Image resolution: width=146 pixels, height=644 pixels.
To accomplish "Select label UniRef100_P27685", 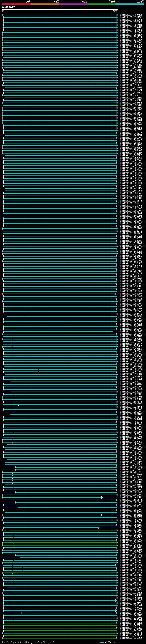I will [131, 394].
